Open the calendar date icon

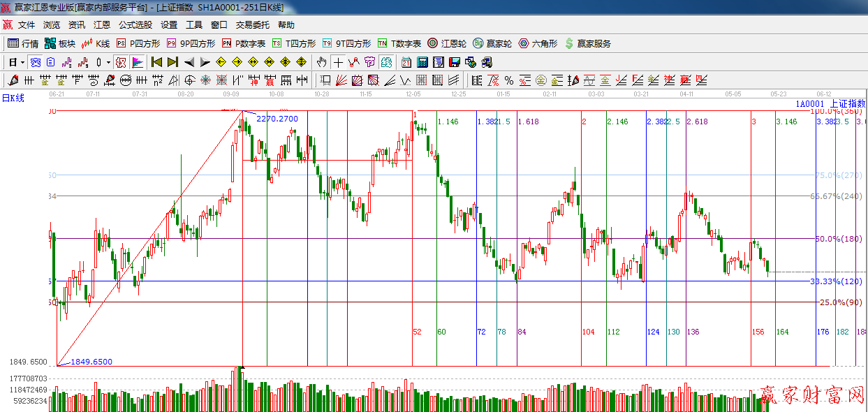click(405, 62)
